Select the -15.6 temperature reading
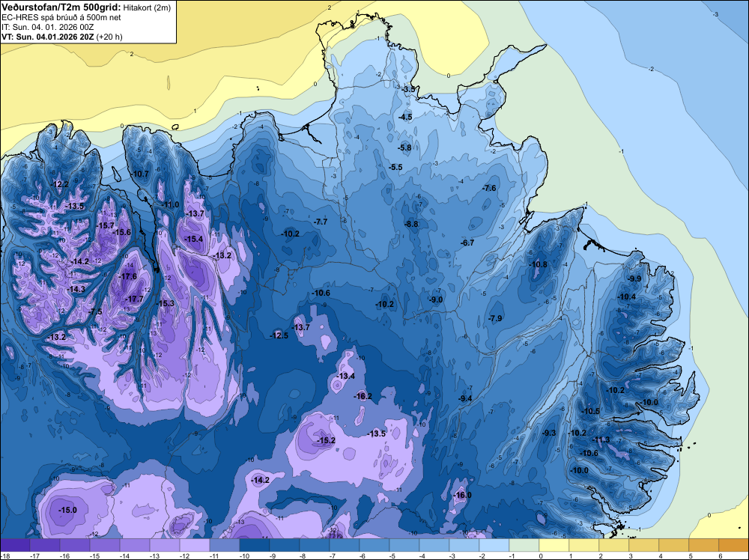 pos(122,232)
